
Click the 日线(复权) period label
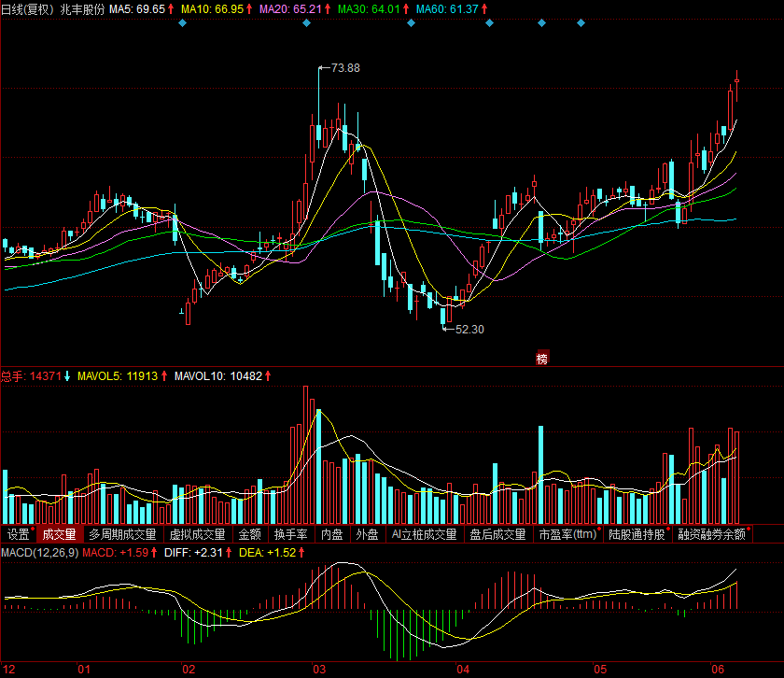(27, 9)
